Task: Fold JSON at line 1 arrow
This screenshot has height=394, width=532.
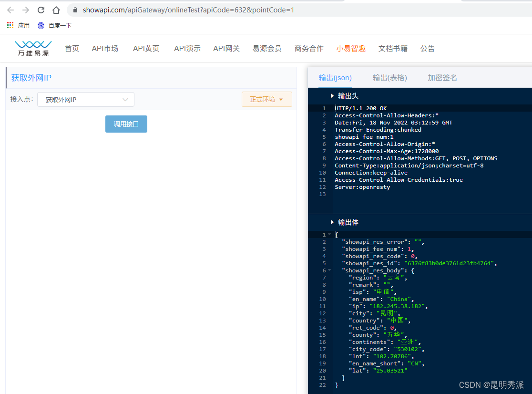Action: coord(329,234)
